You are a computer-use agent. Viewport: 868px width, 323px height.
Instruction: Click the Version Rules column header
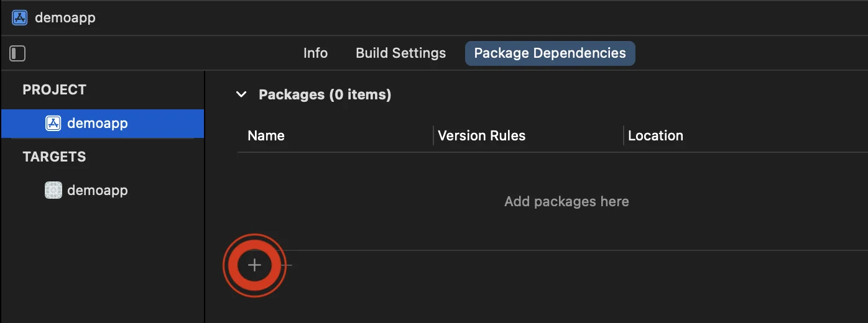(481, 135)
